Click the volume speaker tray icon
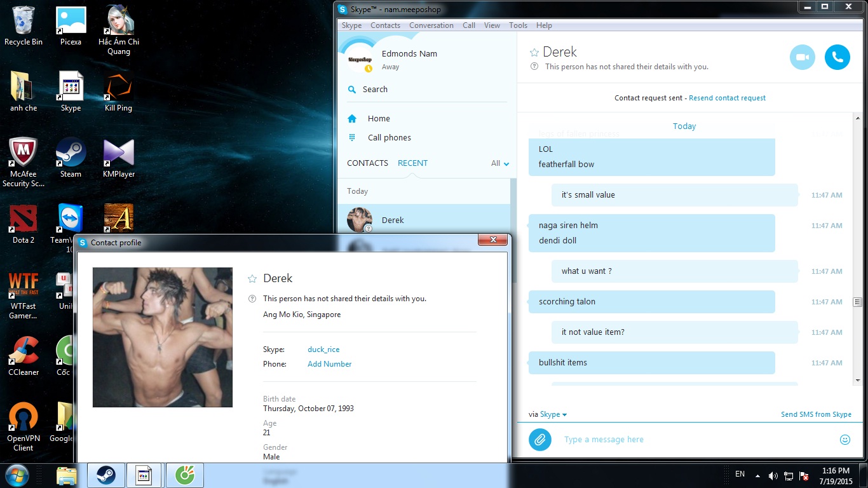 (x=773, y=476)
